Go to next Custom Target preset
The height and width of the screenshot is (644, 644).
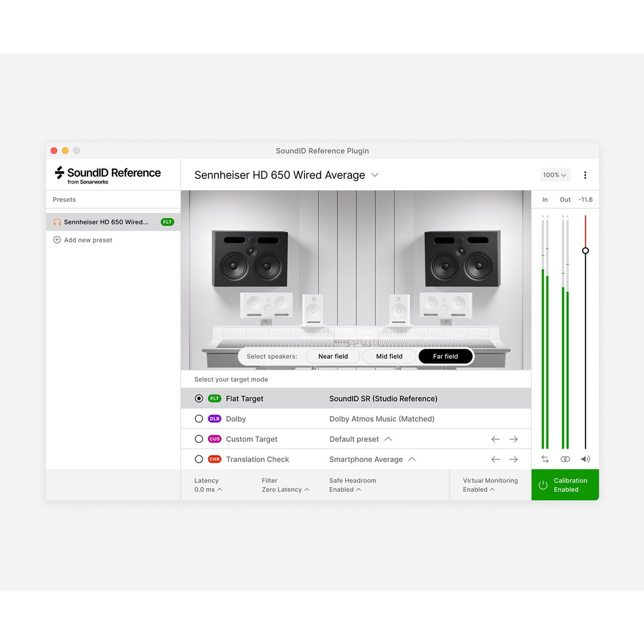click(x=513, y=439)
